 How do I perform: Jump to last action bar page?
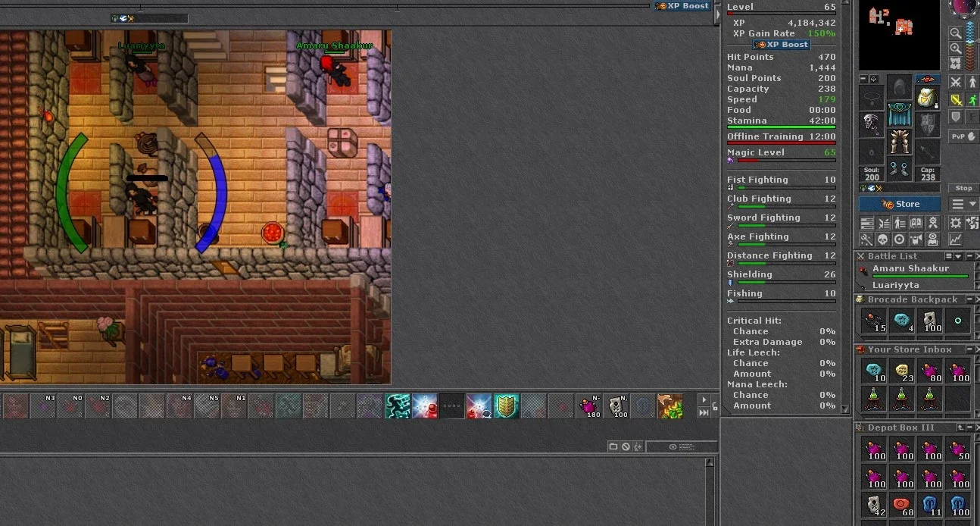pos(704,412)
